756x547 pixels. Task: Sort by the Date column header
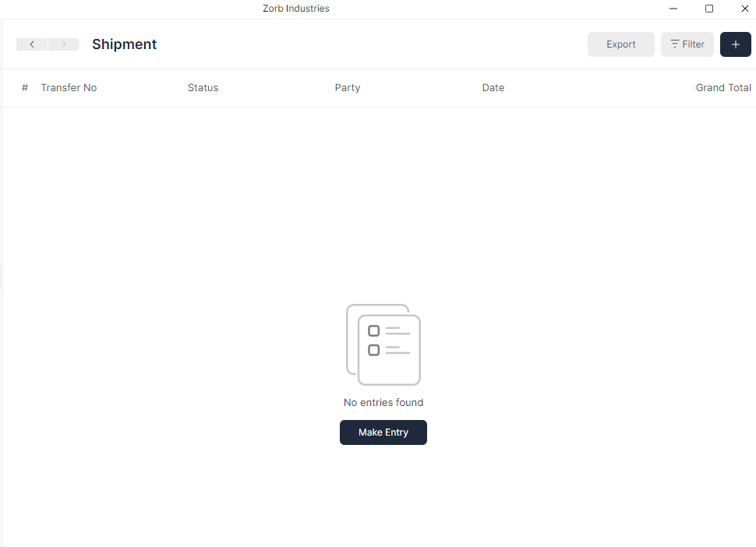(x=493, y=87)
